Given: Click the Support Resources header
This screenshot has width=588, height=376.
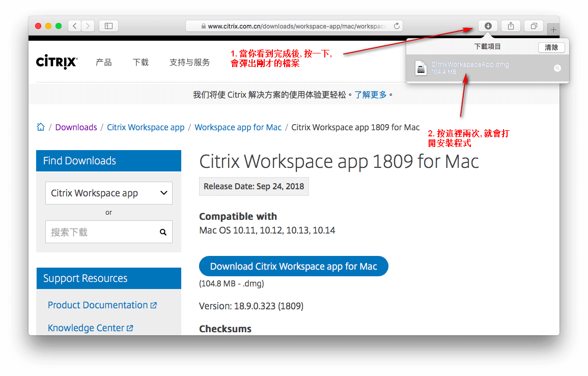Looking at the screenshot, I should tap(109, 278).
